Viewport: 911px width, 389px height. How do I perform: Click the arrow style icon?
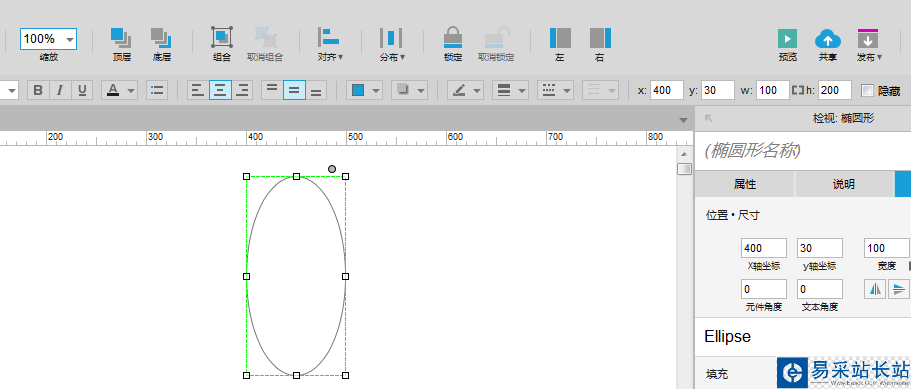pos(593,90)
